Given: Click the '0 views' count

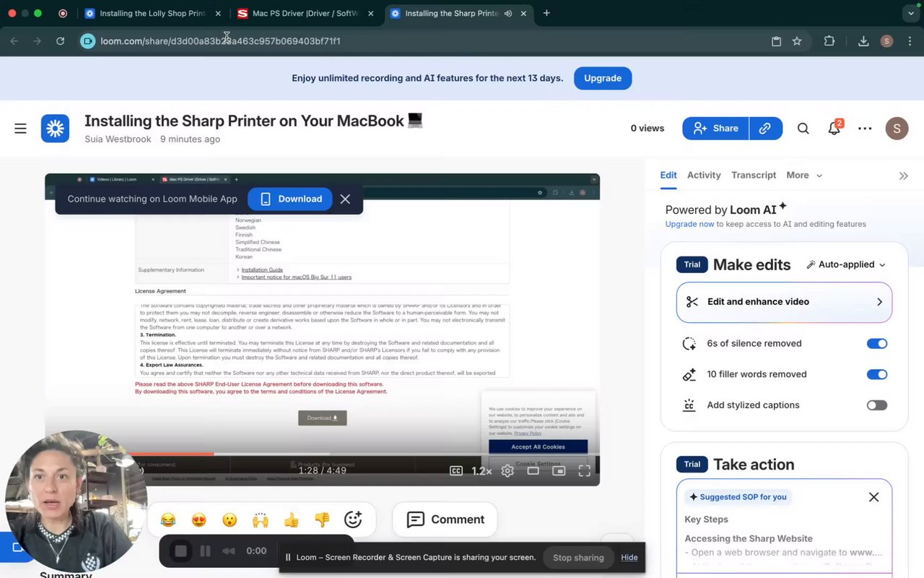Looking at the screenshot, I should point(647,129).
